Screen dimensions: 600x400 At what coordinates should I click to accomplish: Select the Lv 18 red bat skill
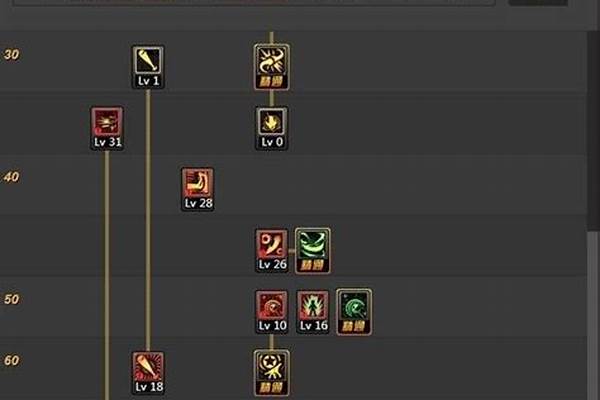[x=148, y=373]
